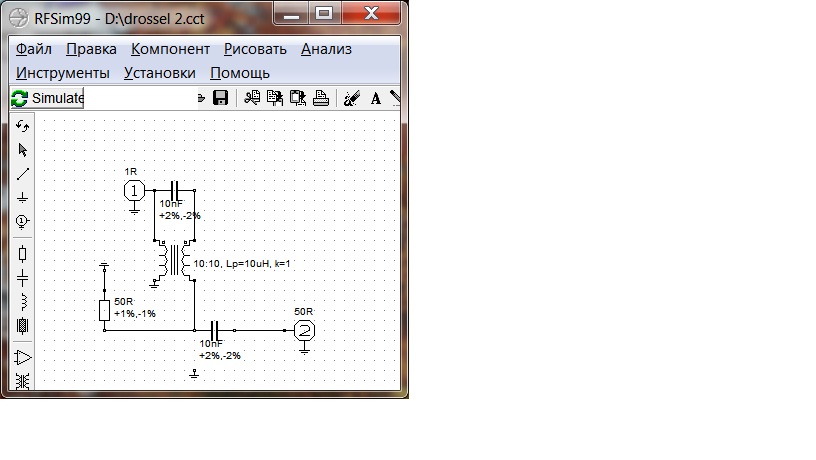Select the transformer component on the schematic
This screenshot has height=460, width=816.
174,260
